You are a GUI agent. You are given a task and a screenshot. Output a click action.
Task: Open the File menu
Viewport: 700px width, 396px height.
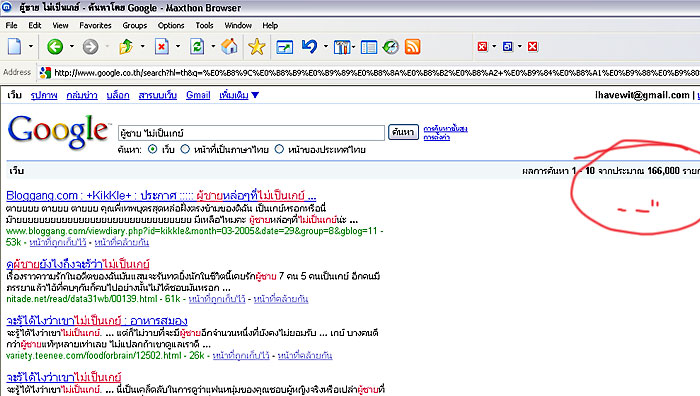(12, 25)
